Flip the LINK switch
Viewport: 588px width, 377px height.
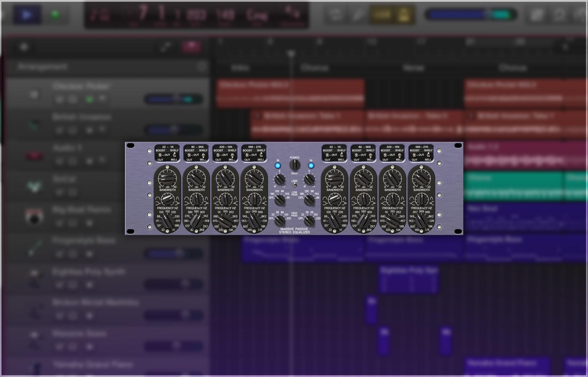(294, 185)
